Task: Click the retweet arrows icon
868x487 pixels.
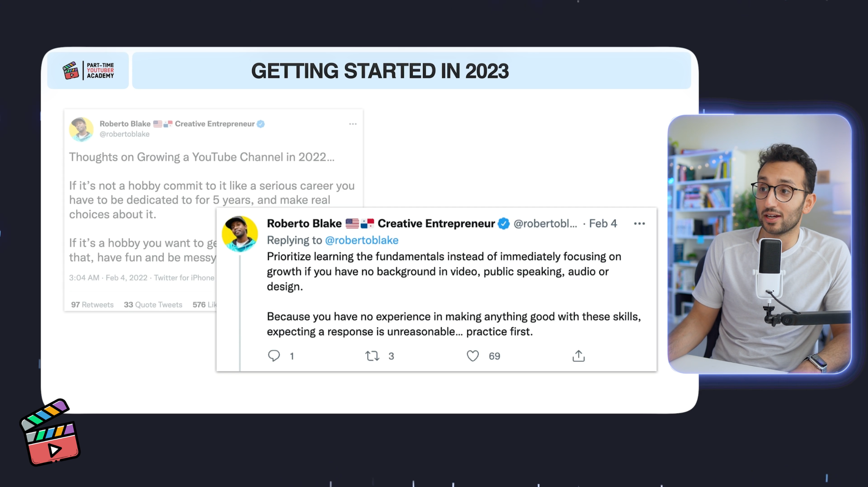Action: [372, 356]
